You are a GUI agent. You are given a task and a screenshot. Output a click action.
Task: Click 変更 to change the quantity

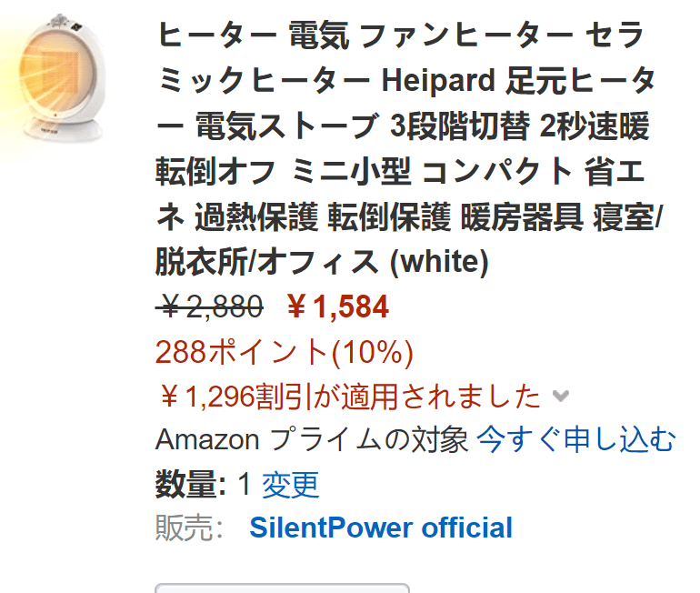point(290,485)
